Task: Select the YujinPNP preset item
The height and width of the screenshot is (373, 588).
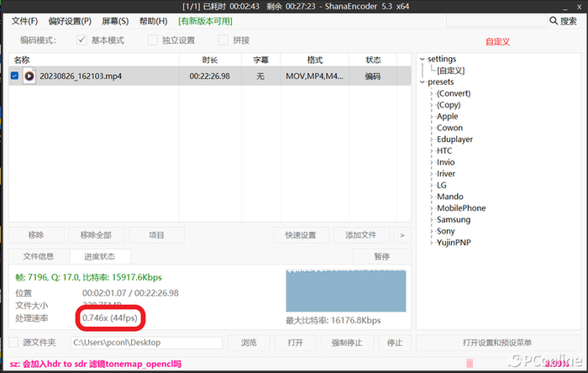Action: point(454,243)
